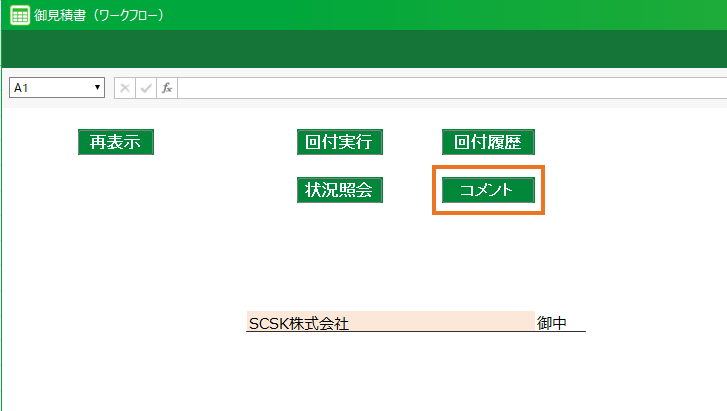
Task: Click the dark green ribbon strip below title
Action: pyautogui.click(x=360, y=49)
